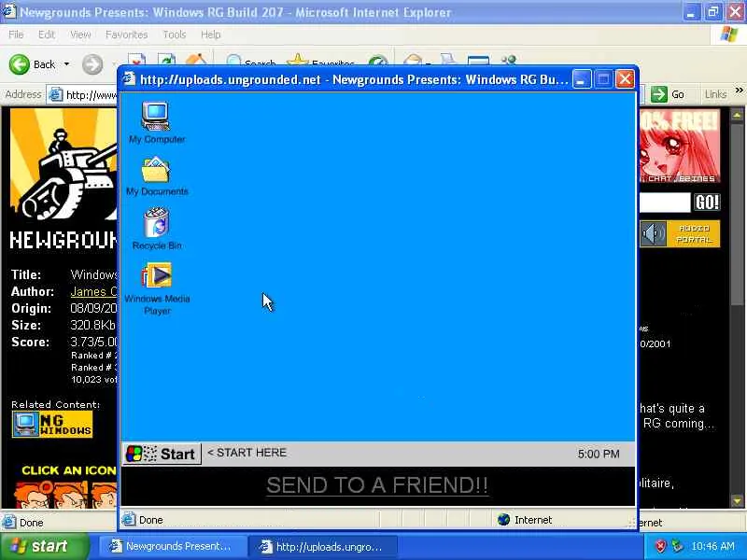Click the network tray icon beside clock

pyautogui.click(x=677, y=546)
